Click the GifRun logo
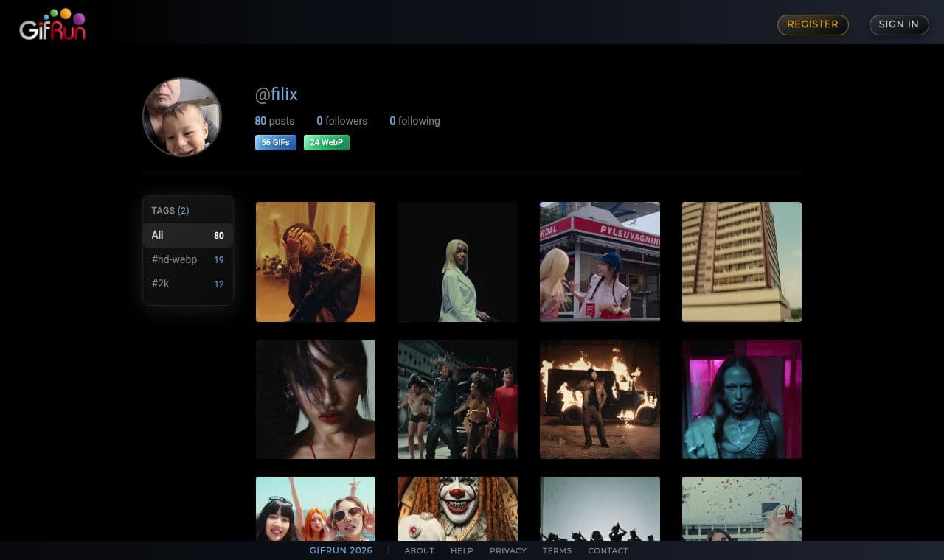The image size is (944, 560). pyautogui.click(x=52, y=24)
